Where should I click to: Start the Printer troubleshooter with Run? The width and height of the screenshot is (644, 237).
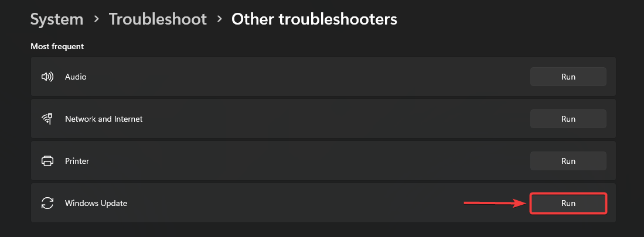[568, 161]
